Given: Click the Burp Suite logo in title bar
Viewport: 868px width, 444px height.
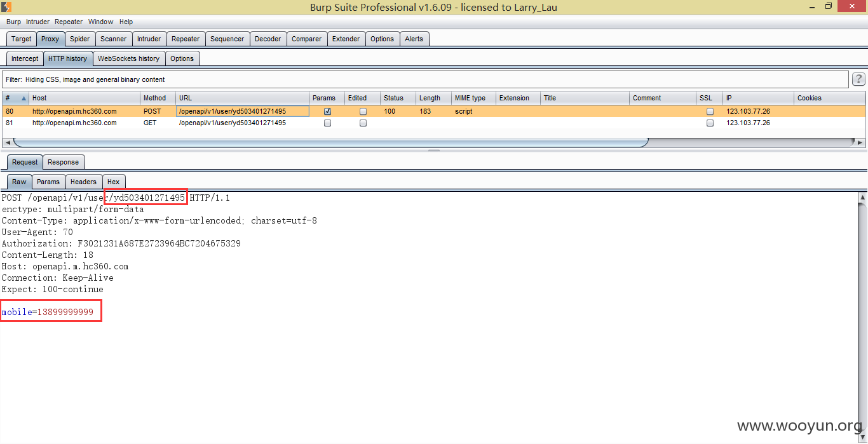Looking at the screenshot, I should point(6,7).
